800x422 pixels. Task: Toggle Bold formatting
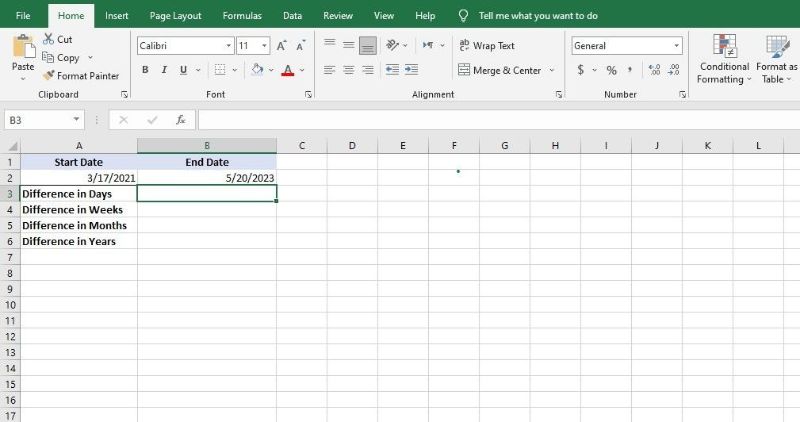146,70
